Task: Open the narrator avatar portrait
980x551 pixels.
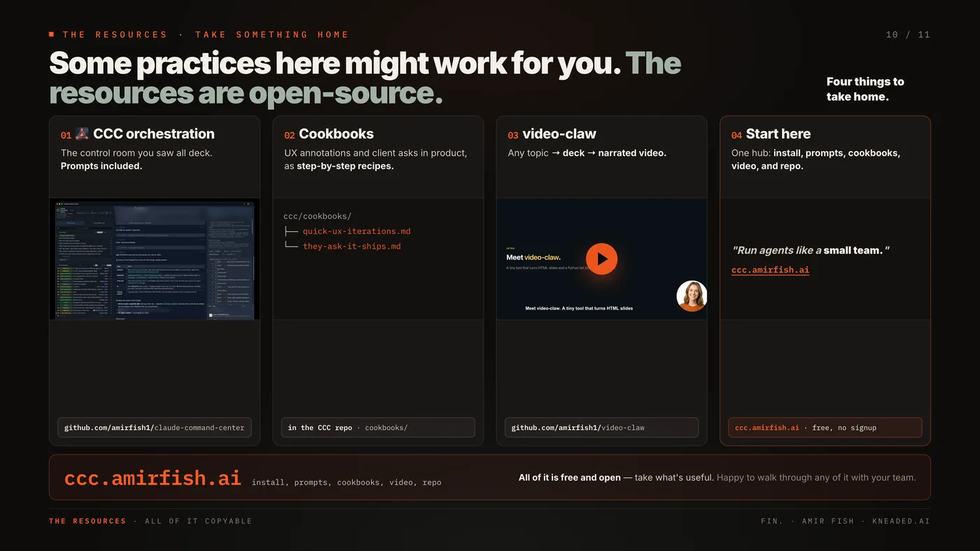Action: click(x=692, y=296)
